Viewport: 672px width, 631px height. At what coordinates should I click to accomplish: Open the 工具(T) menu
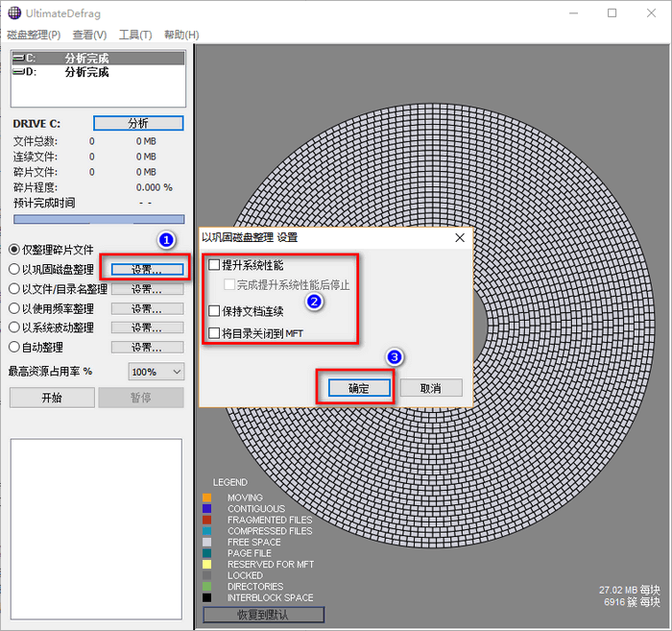pos(135,35)
